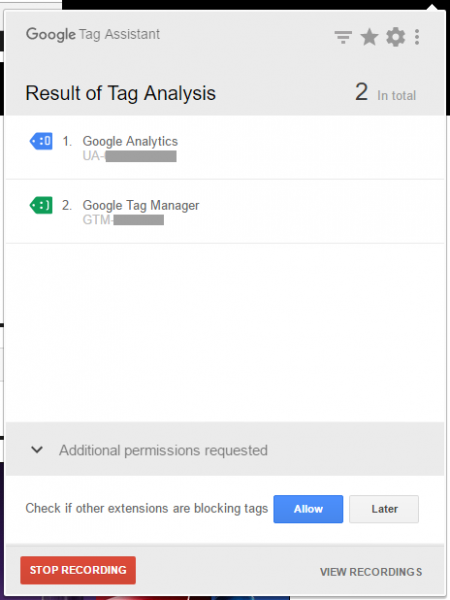Click the blocking tags check message text
This screenshot has width=450, height=600.
pyautogui.click(x=147, y=509)
